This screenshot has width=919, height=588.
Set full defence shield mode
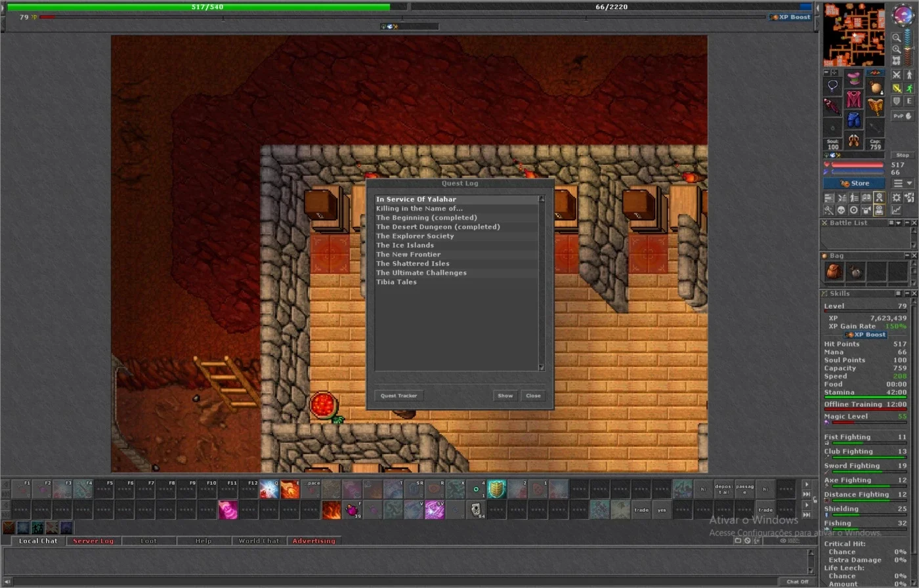[897, 101]
